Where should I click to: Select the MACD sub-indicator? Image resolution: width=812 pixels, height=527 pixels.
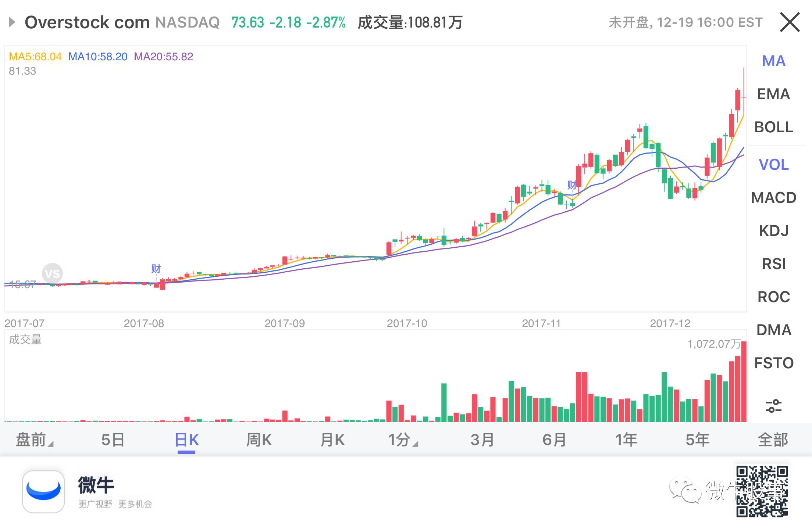coord(773,198)
